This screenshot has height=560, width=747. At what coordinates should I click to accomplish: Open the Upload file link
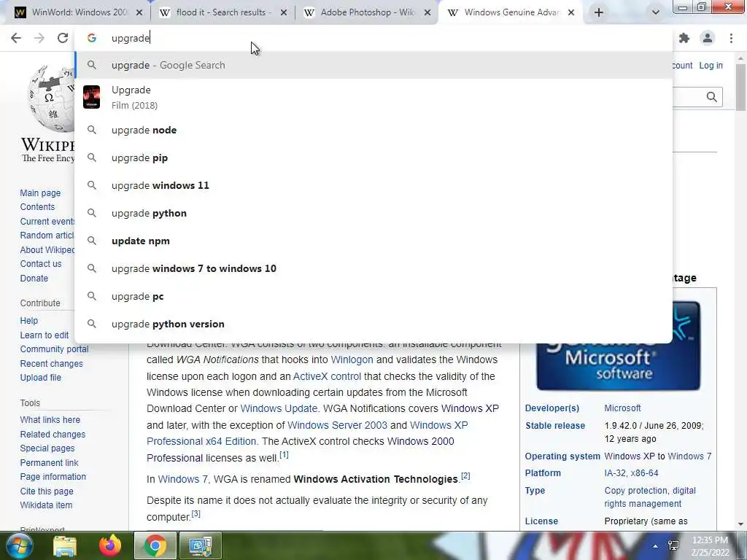[41, 377]
